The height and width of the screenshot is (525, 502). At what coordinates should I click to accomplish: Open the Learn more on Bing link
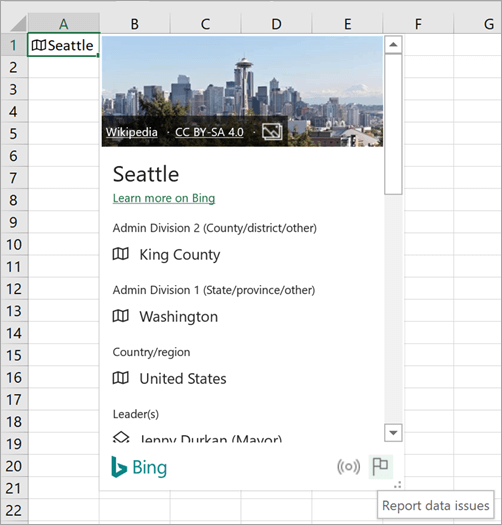point(164,198)
